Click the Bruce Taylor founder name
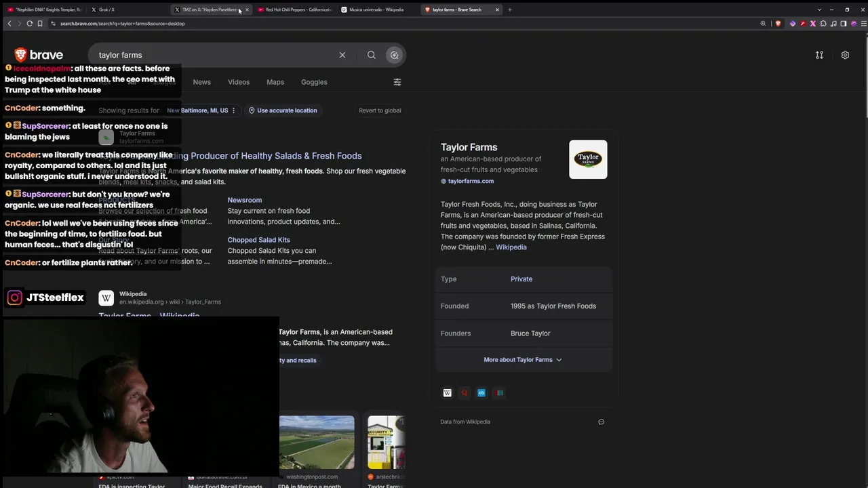 [530, 333]
